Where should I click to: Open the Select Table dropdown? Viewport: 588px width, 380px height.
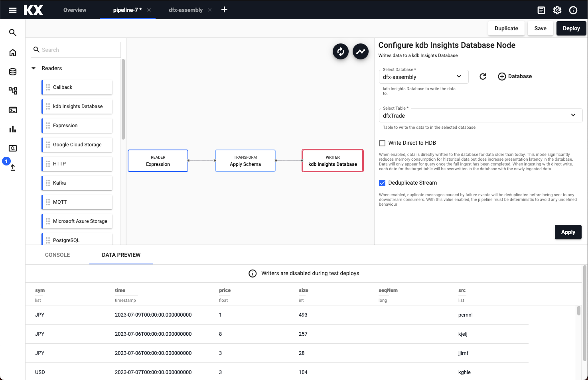(480, 115)
